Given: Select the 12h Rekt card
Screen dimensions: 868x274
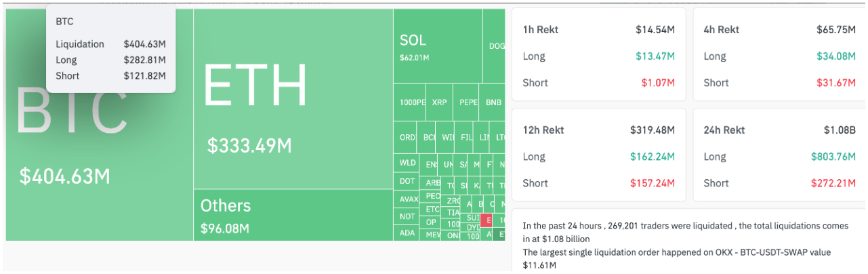Looking at the screenshot, I should [599, 155].
